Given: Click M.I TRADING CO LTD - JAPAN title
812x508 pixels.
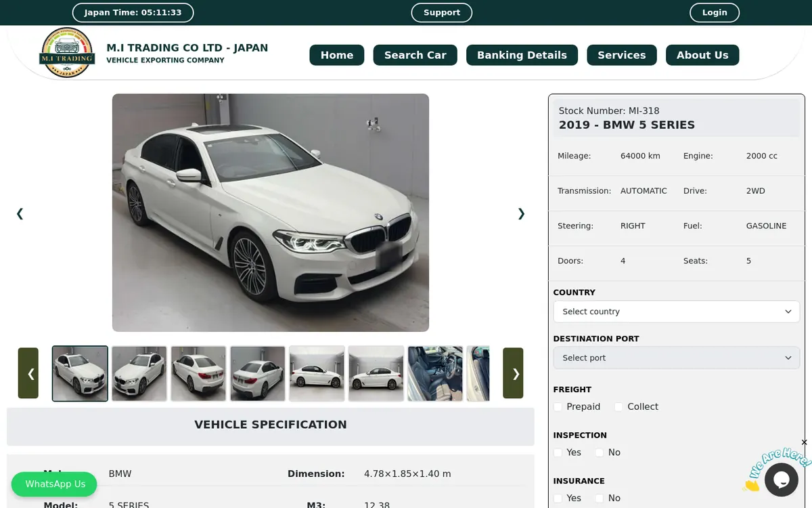Looking at the screenshot, I should tap(187, 47).
